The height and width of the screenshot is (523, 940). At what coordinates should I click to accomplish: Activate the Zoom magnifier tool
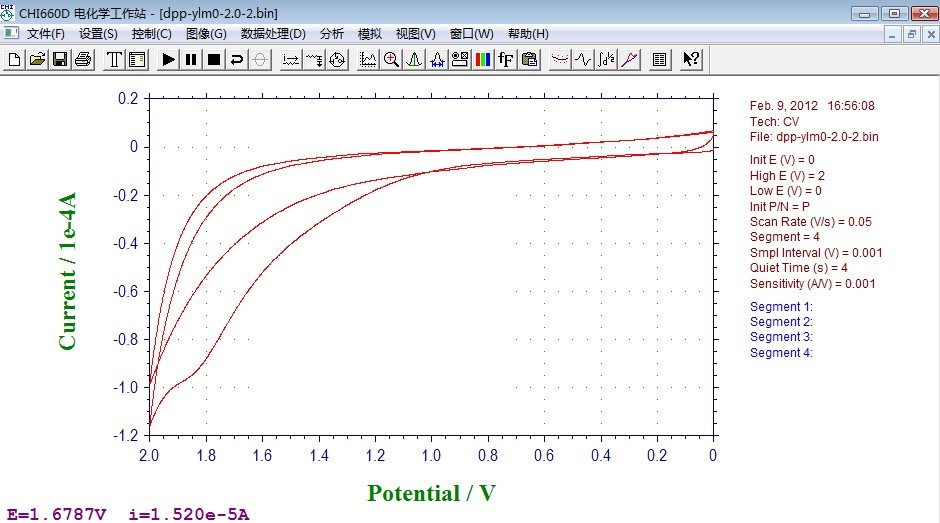391,59
